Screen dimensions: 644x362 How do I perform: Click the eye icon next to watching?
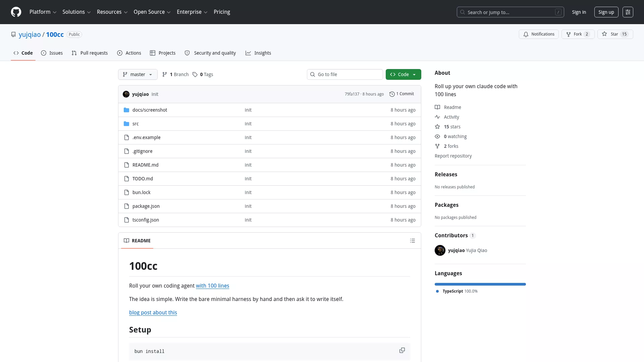tap(437, 136)
